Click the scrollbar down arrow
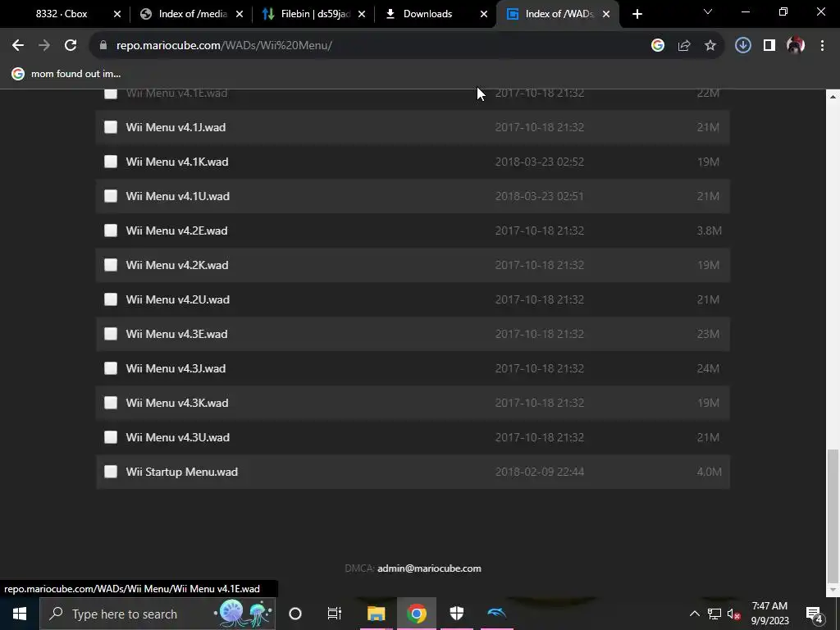The height and width of the screenshot is (630, 840). point(833,590)
